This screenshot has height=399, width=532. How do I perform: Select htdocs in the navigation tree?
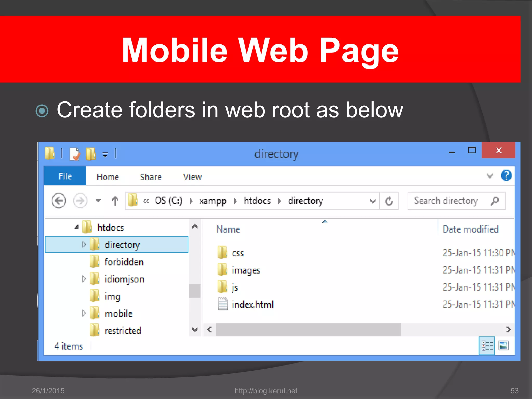(110, 228)
